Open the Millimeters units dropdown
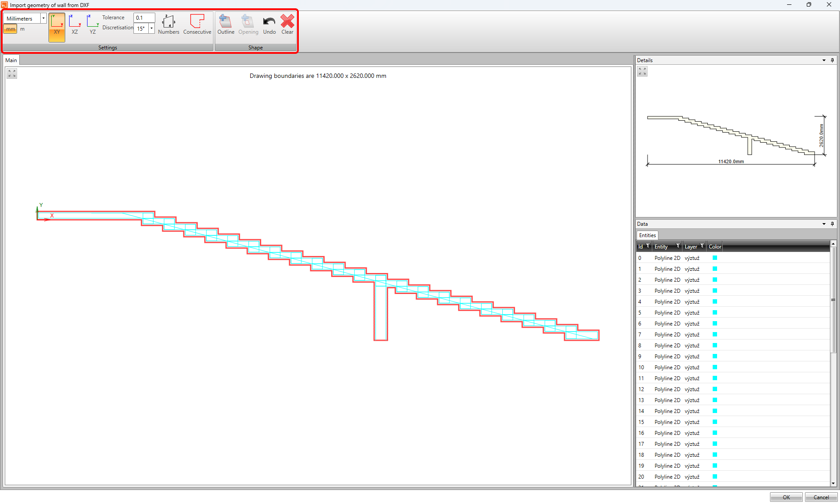Viewport: 840px width, 504px height. (43, 18)
